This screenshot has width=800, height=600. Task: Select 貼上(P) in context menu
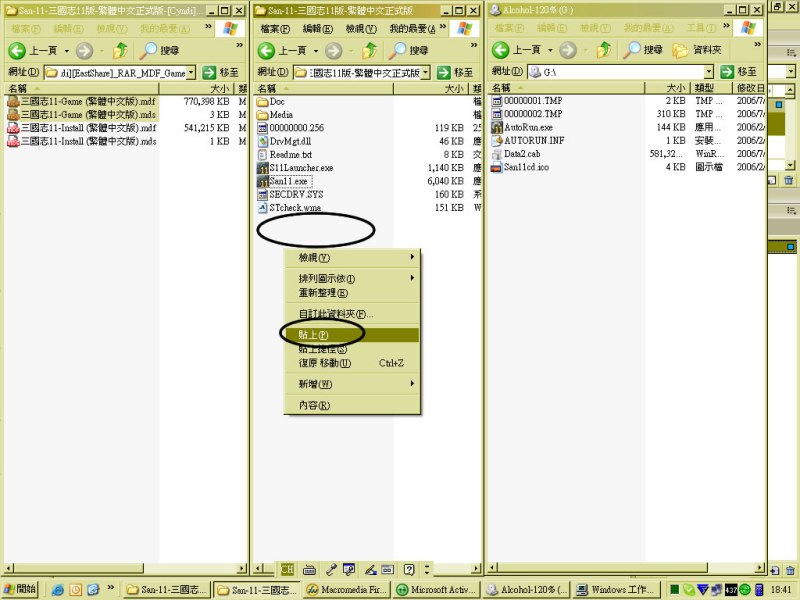pyautogui.click(x=352, y=335)
